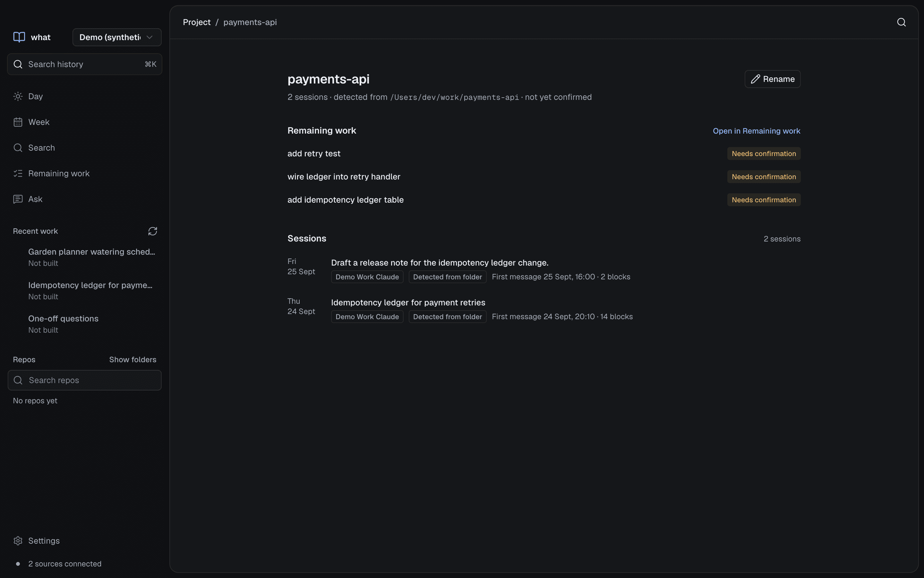This screenshot has width=924, height=578.
Task: Select 'add idempotency ledger table' item
Action: click(346, 200)
